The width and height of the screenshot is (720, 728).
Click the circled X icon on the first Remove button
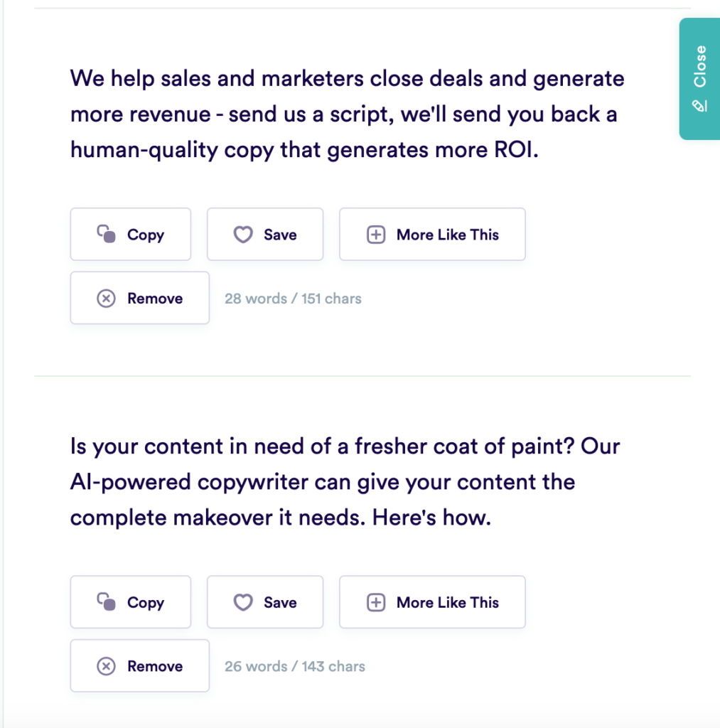tap(106, 298)
